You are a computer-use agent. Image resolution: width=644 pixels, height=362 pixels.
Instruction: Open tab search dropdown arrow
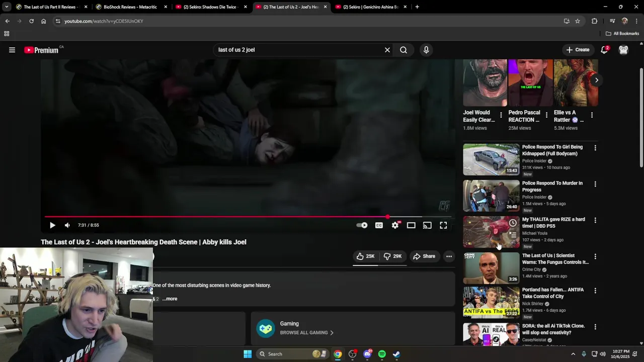click(x=6, y=7)
